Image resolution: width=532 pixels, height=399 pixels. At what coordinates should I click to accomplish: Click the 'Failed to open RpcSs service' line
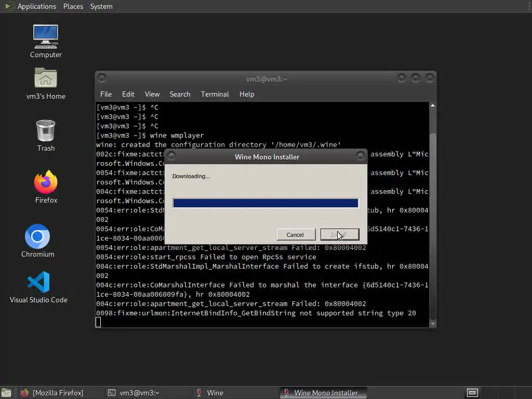(x=206, y=257)
